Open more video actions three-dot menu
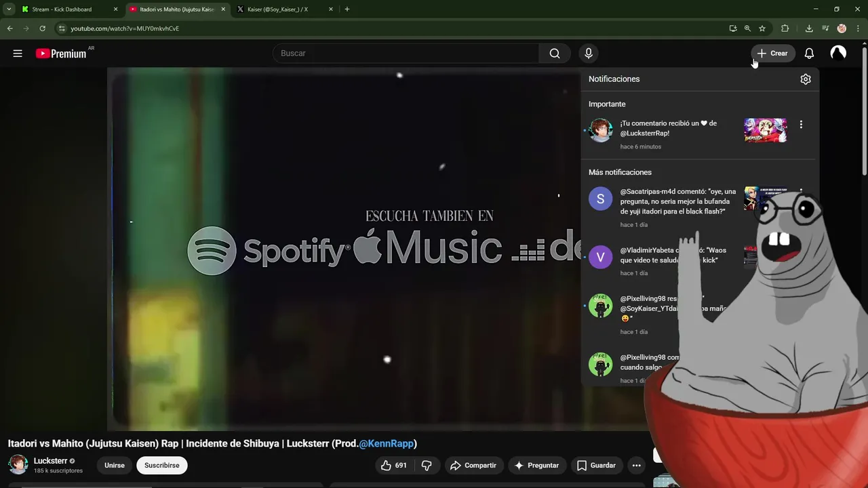Screen dimensions: 868x488 pos(636,466)
